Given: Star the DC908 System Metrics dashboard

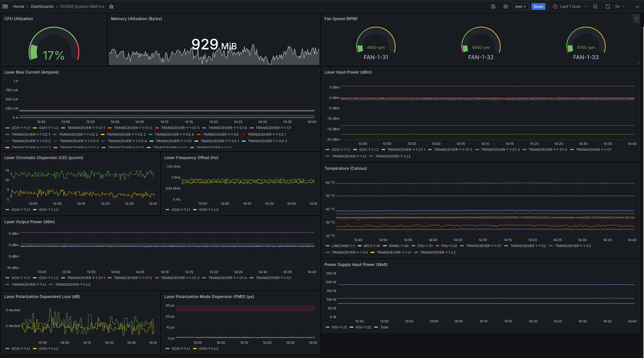Looking at the screenshot, I should 111,7.
